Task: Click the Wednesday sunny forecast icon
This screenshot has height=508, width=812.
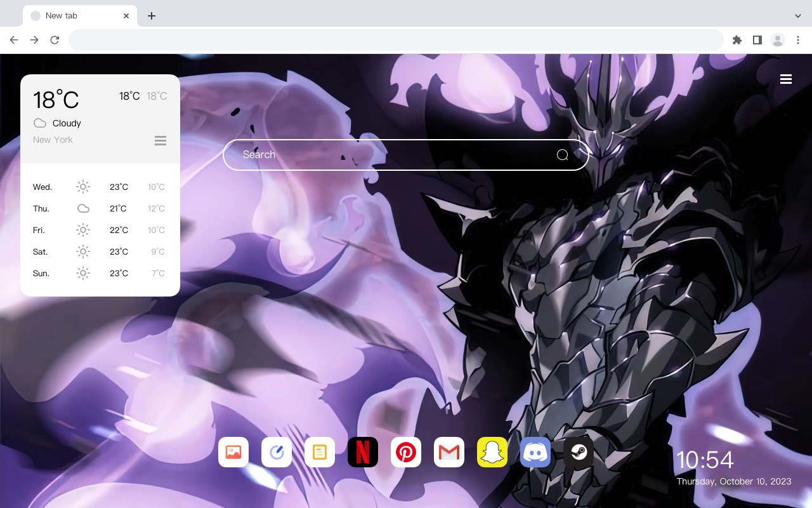Action: (83, 187)
